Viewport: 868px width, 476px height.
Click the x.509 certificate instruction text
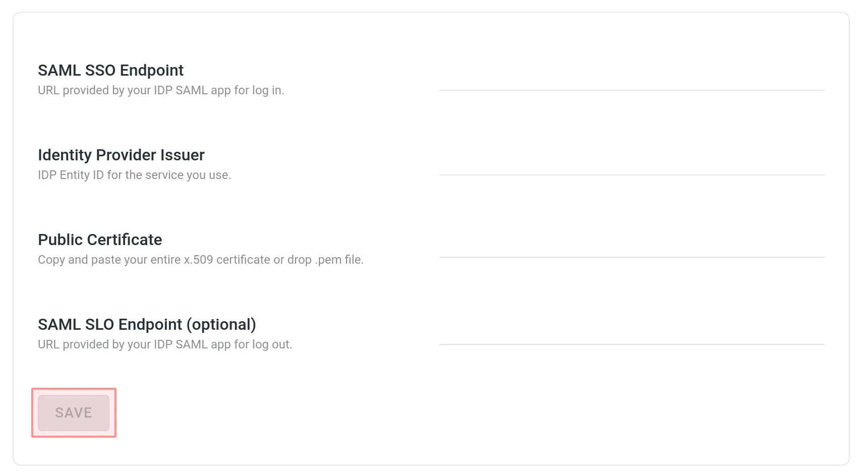(200, 260)
